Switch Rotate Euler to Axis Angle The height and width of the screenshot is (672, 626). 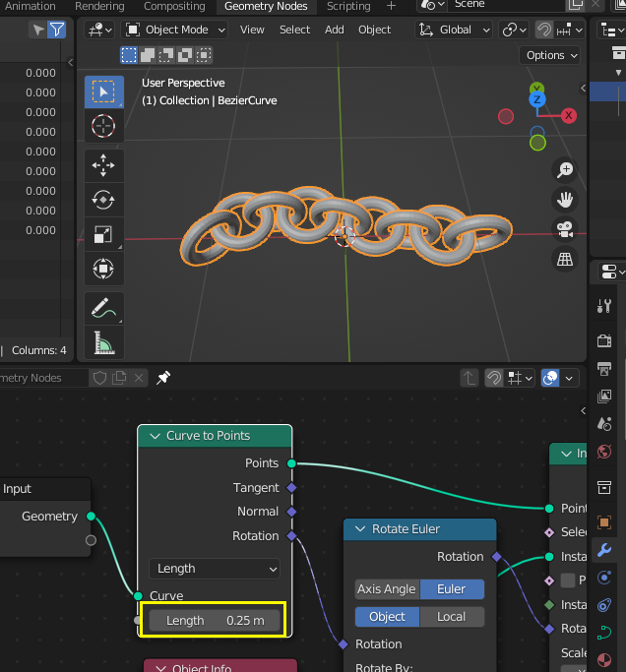[387, 588]
